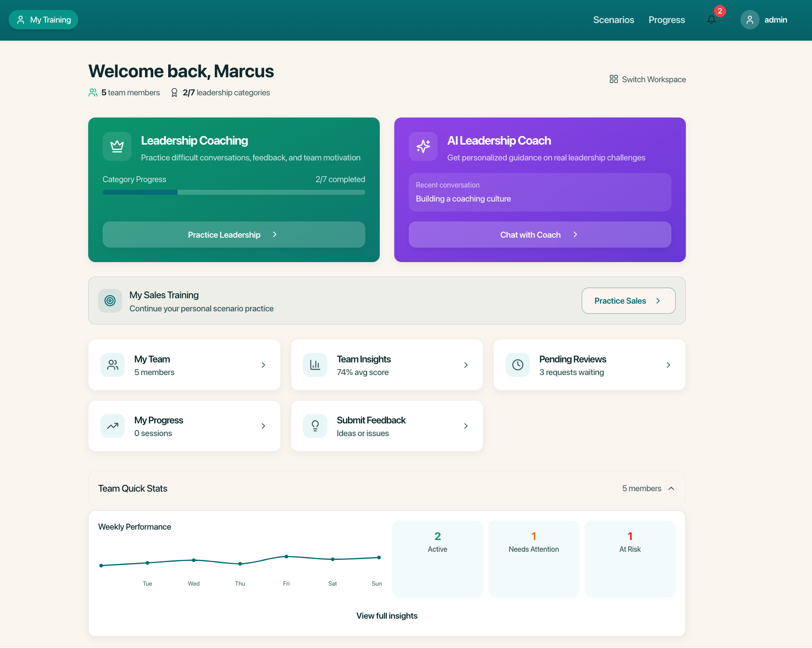The width and height of the screenshot is (812, 648).
Task: Click the trending arrow icon on My Progress card
Action: click(113, 426)
